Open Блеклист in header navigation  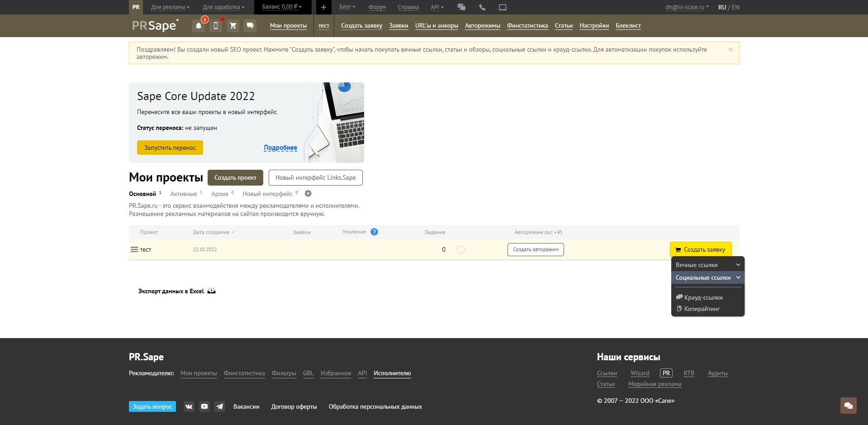coord(628,26)
